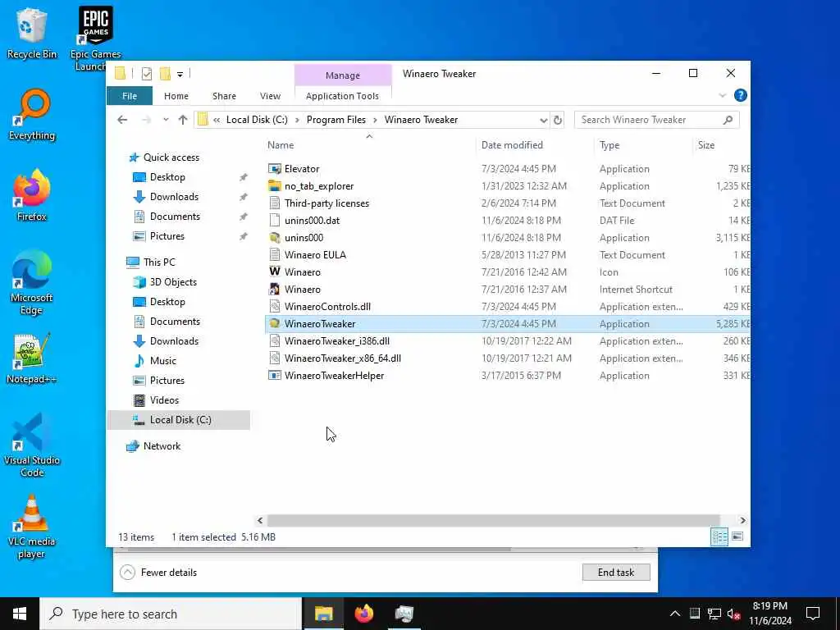
Task: Select WinaeroControls.dll file
Action: 507,307
